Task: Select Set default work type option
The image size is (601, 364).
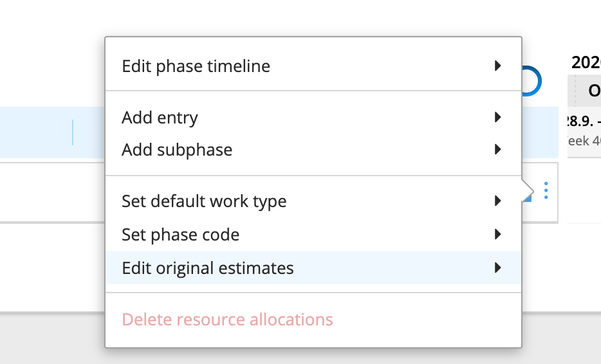Action: point(204,202)
